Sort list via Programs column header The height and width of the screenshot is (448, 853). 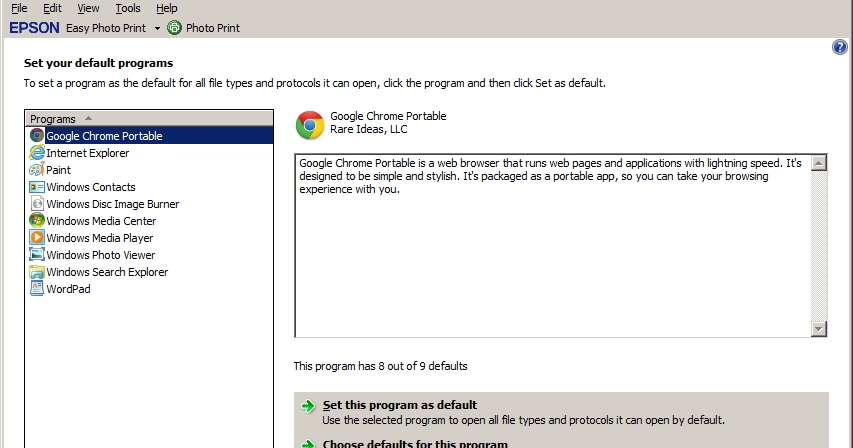pos(149,119)
